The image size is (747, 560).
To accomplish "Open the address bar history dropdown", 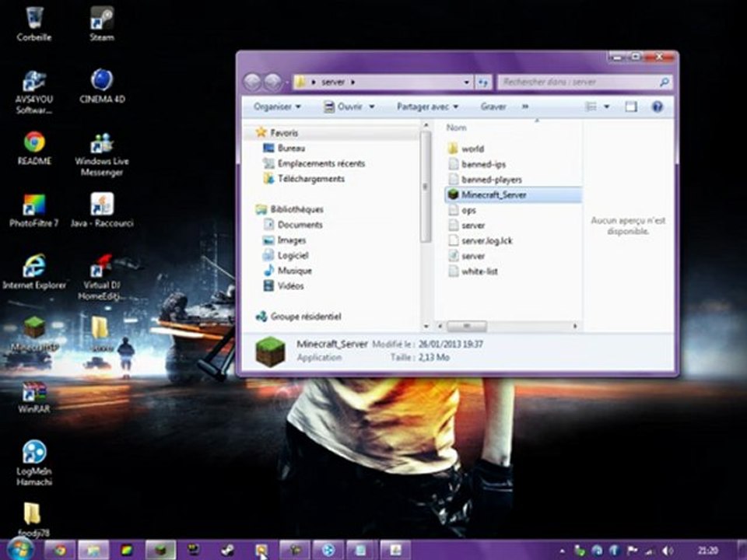I will click(x=466, y=82).
